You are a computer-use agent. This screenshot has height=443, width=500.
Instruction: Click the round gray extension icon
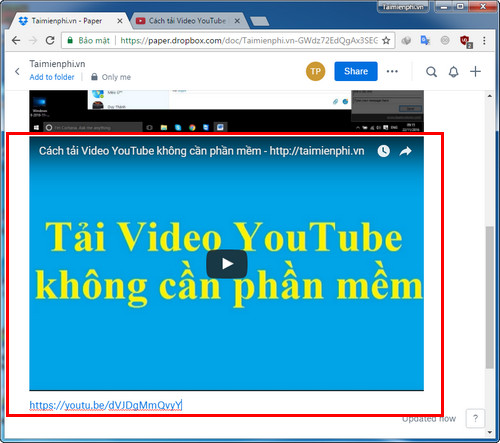(445, 41)
